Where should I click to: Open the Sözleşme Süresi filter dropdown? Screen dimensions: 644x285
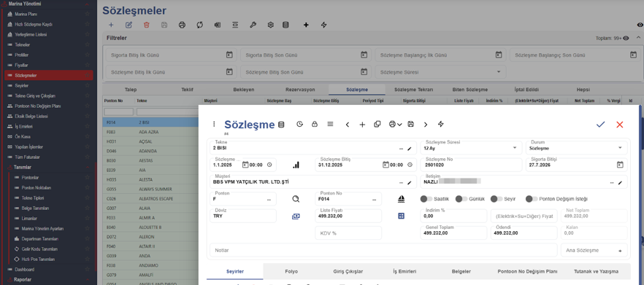click(499, 71)
